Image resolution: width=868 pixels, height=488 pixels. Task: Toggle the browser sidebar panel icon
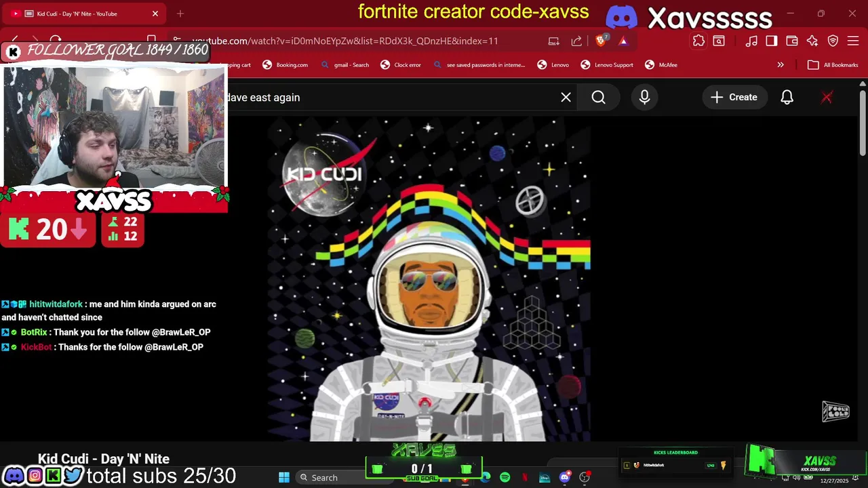click(x=772, y=41)
